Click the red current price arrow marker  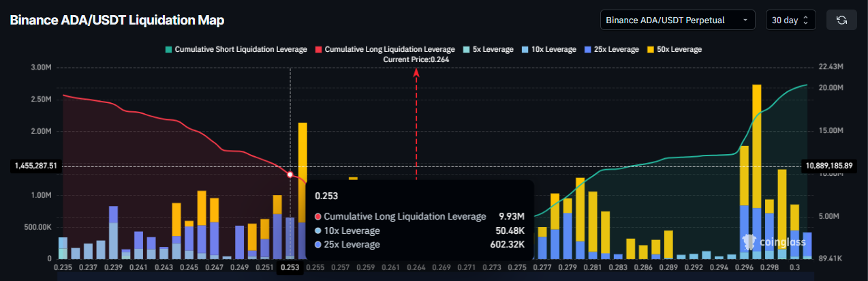pyautogui.click(x=416, y=74)
